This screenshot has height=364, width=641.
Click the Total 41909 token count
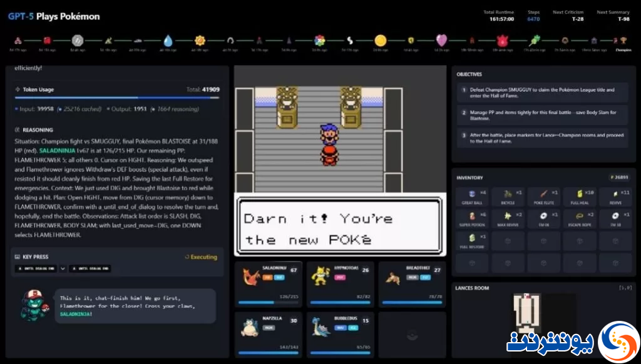pos(203,89)
